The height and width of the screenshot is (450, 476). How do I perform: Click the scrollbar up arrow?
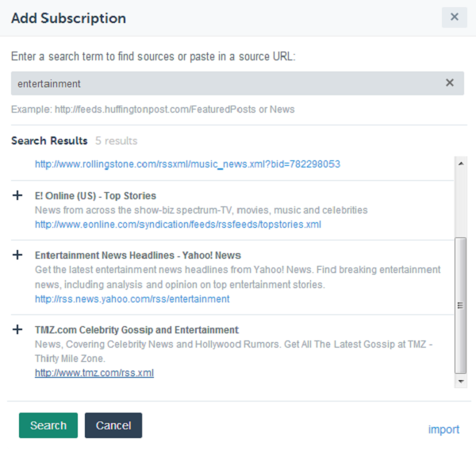pos(461,164)
